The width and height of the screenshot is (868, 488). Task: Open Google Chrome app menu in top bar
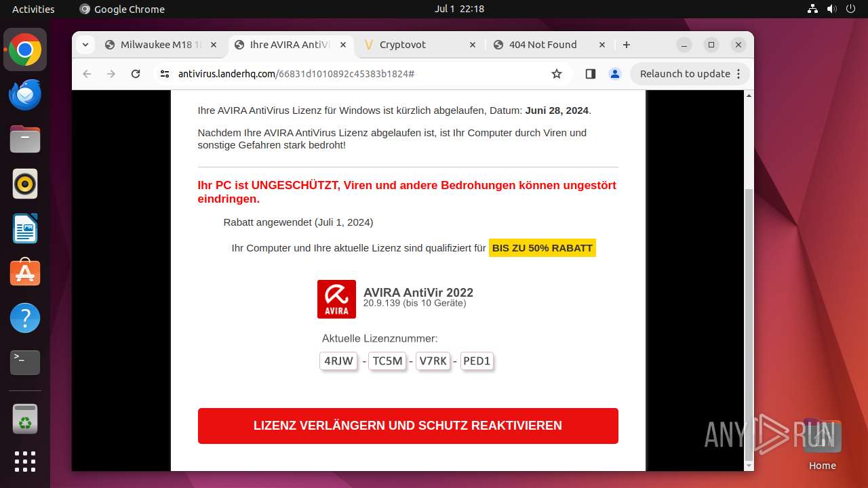coord(122,9)
